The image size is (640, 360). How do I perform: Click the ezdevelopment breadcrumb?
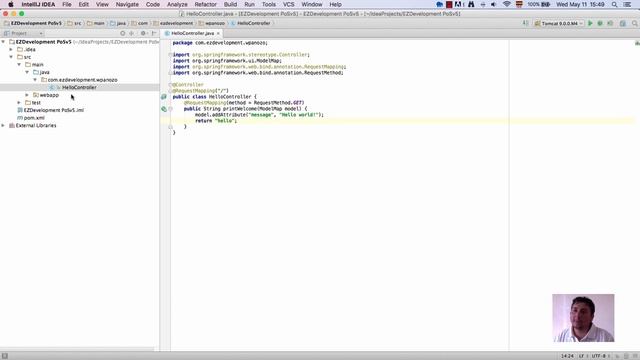(x=173, y=24)
